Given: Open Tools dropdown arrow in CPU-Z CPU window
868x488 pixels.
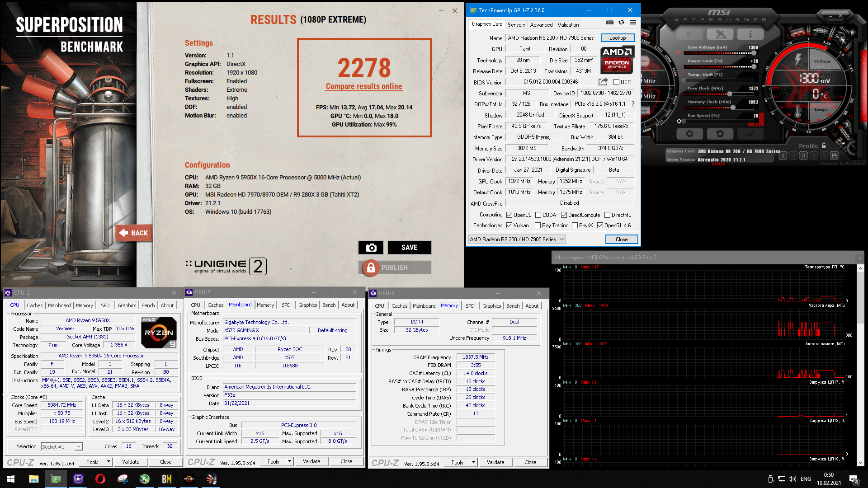Looking at the screenshot, I should [109, 462].
